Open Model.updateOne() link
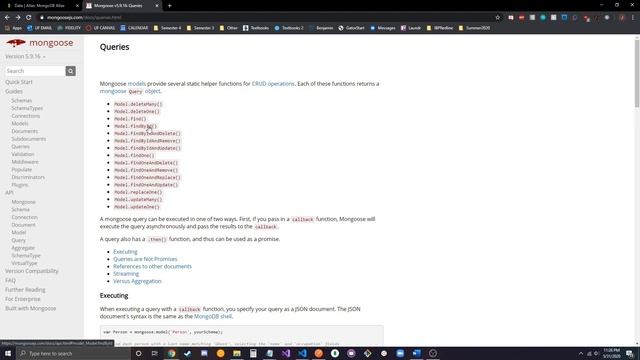The width and height of the screenshot is (640, 360). 137,207
